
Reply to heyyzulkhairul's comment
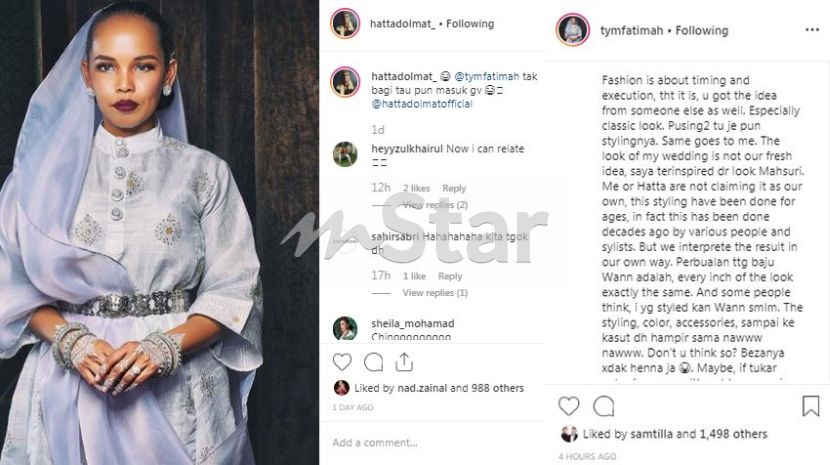point(454,188)
